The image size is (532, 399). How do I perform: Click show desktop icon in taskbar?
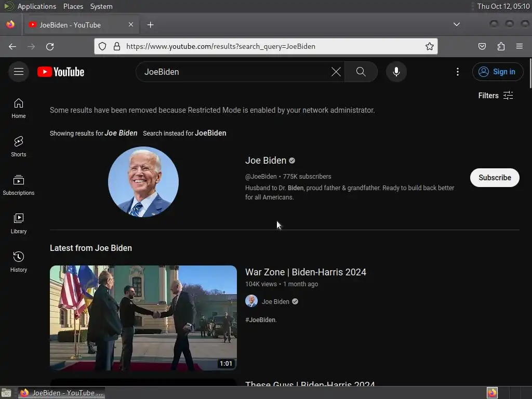[6, 393]
